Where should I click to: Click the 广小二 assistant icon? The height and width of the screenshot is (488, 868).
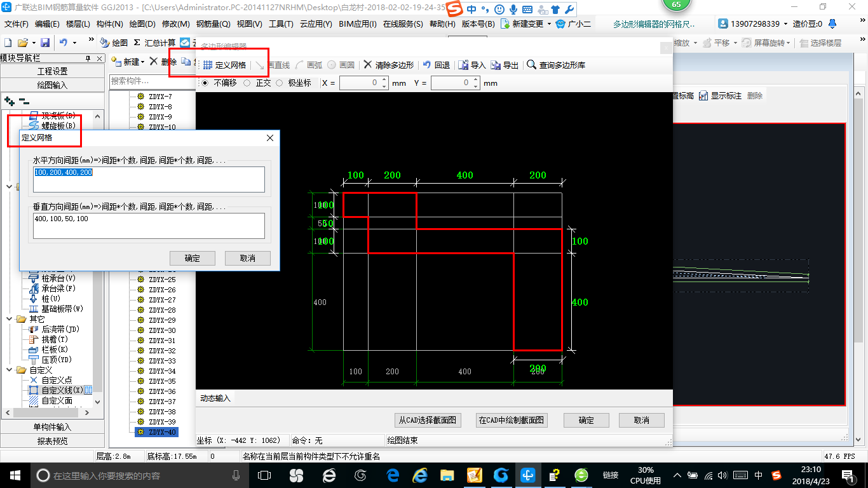click(x=560, y=24)
